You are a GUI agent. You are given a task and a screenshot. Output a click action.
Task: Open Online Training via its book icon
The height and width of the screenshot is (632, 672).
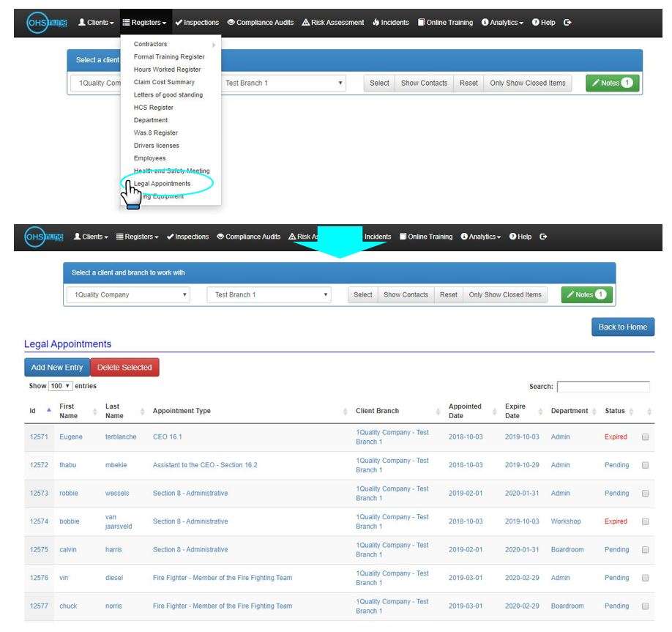click(x=423, y=22)
